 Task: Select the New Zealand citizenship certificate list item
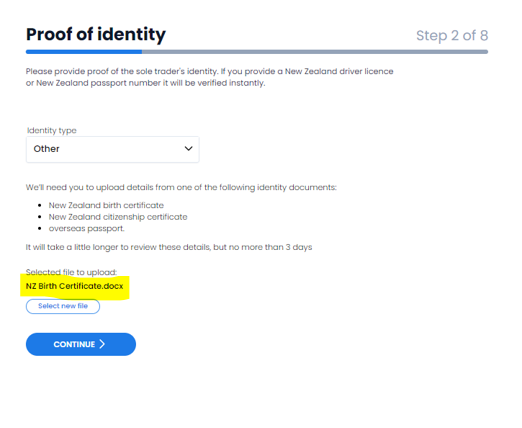click(118, 217)
